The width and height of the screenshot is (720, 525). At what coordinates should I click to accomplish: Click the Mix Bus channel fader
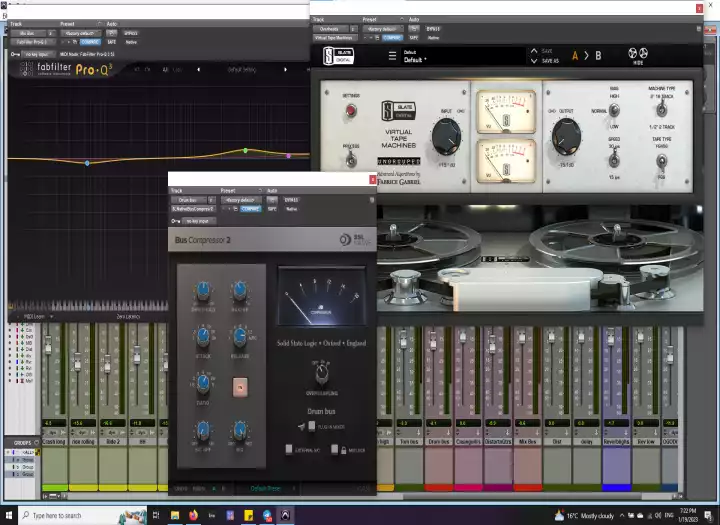point(521,338)
